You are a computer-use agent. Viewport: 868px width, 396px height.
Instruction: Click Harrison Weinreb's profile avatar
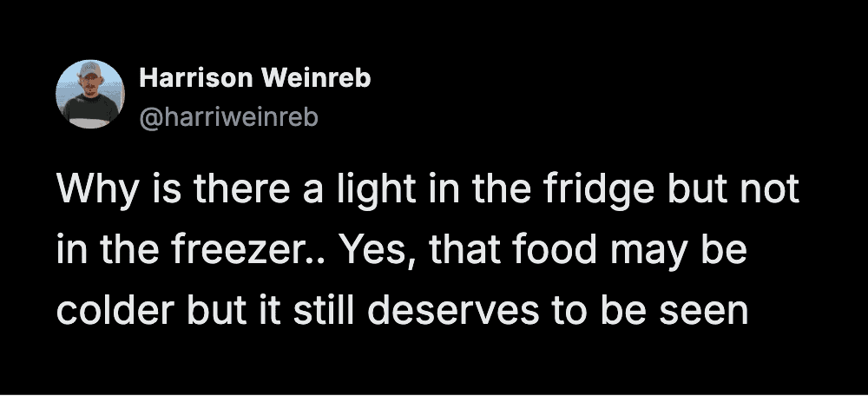pyautogui.click(x=90, y=94)
